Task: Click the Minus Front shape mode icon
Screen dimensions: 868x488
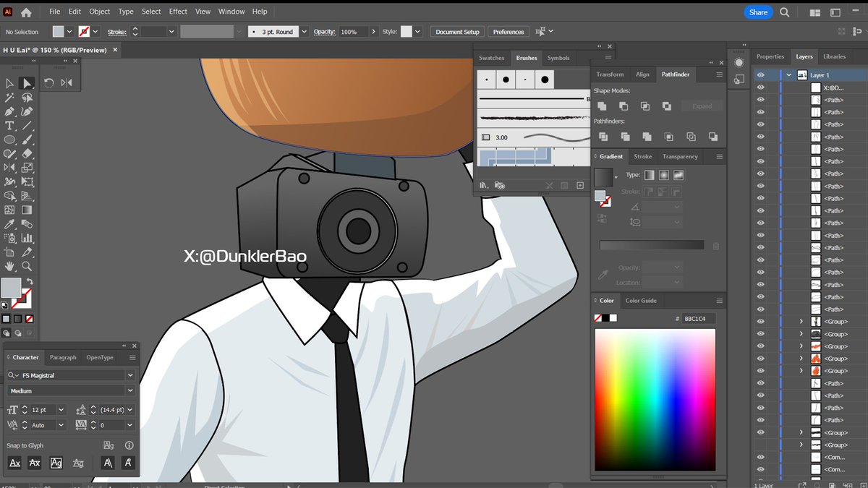Action: pyautogui.click(x=624, y=106)
